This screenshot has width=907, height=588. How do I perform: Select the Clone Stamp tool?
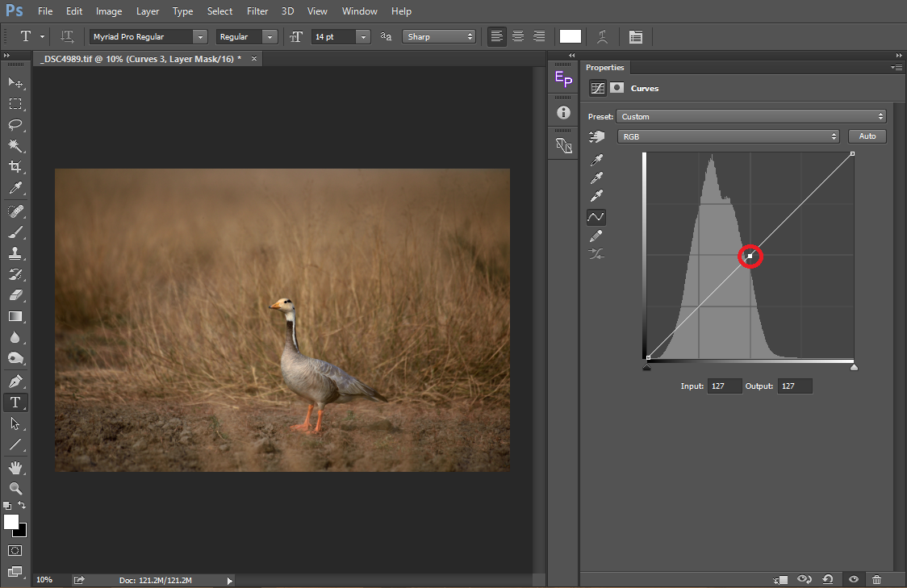tap(15, 252)
